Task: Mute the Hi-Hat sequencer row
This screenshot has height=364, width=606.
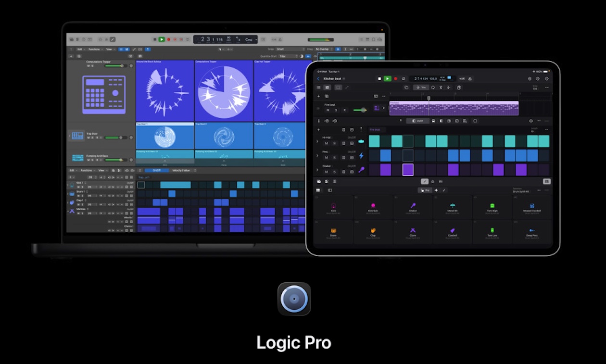Action: click(x=327, y=143)
